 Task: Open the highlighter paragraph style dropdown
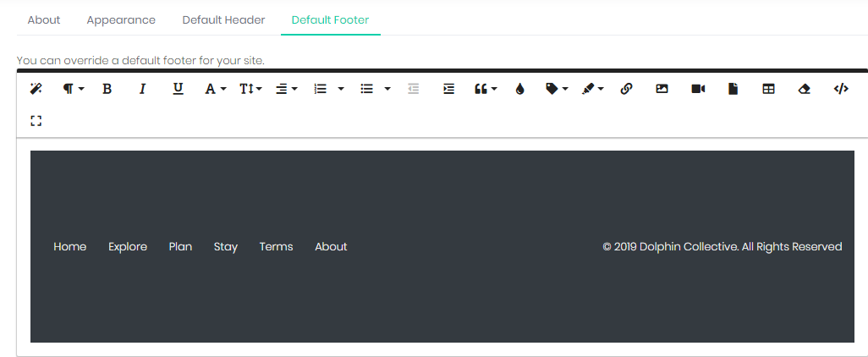[592, 89]
